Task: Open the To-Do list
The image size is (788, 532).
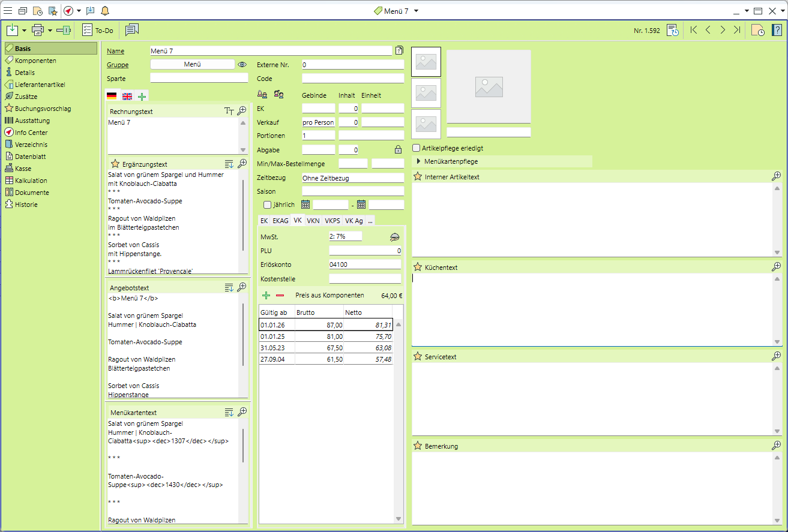Action: pyautogui.click(x=97, y=30)
